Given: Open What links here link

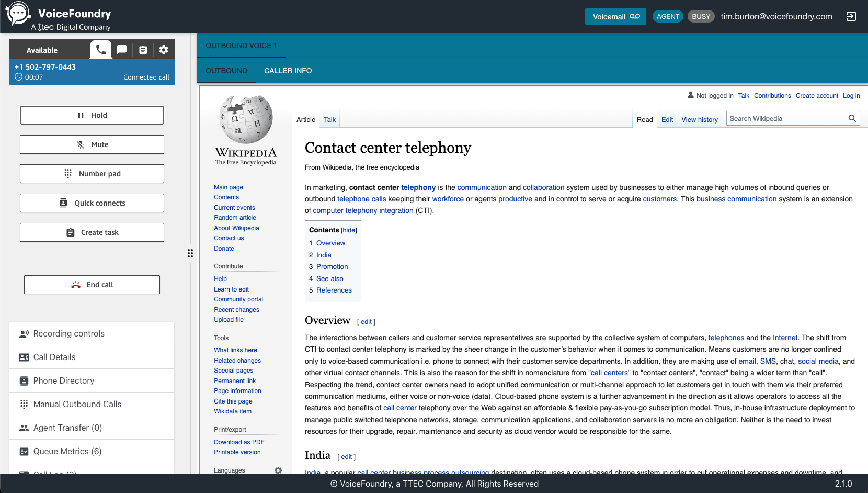Looking at the screenshot, I should tap(235, 350).
